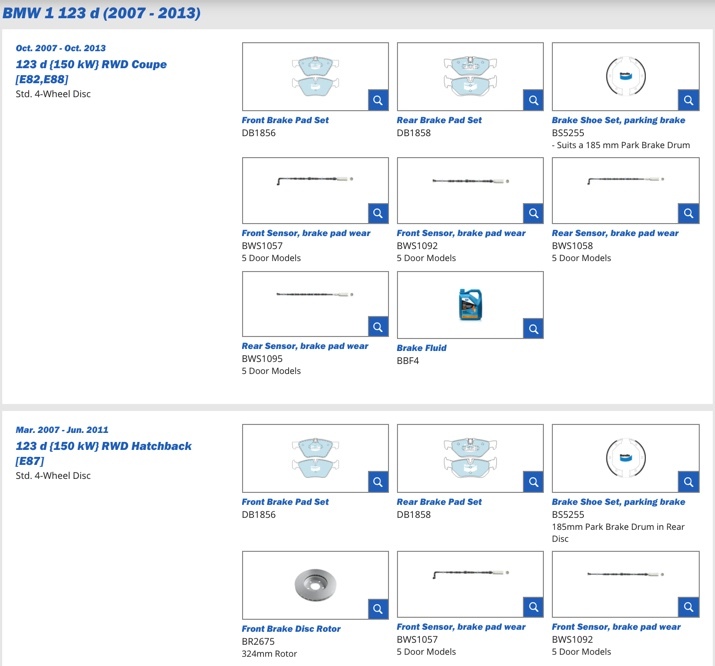Click magnifier icon on Coupe Rear Brake Pad Set
The image size is (715, 666).
533,100
